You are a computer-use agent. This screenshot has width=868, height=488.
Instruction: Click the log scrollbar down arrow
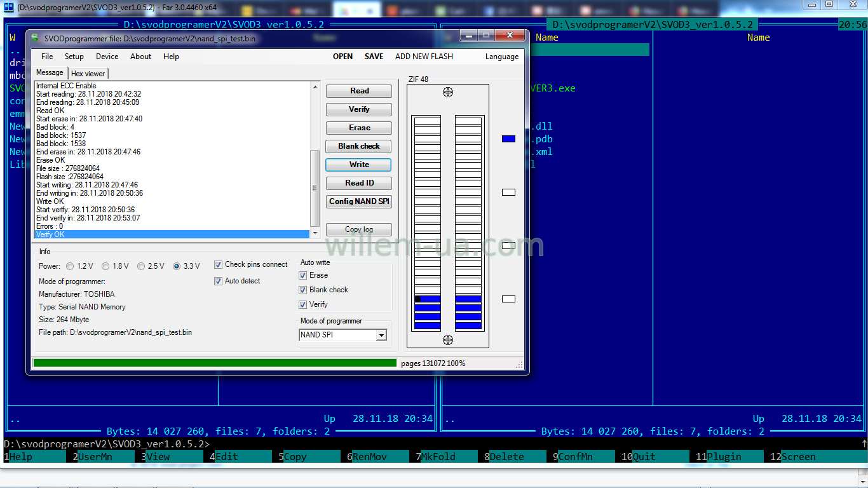coord(315,233)
